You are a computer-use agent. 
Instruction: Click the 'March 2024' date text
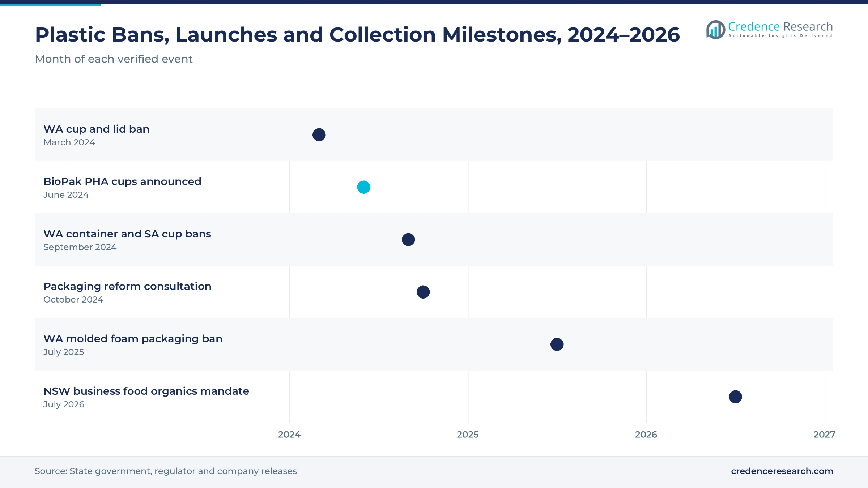[69, 142]
